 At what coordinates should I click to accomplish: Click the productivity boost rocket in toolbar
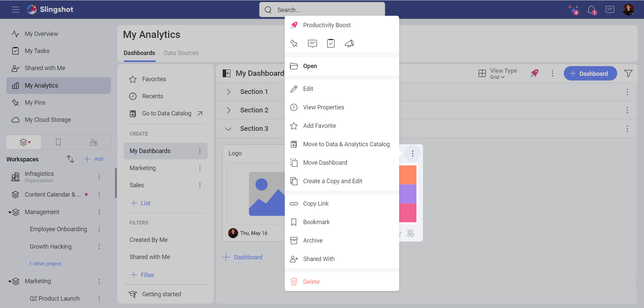(534, 73)
